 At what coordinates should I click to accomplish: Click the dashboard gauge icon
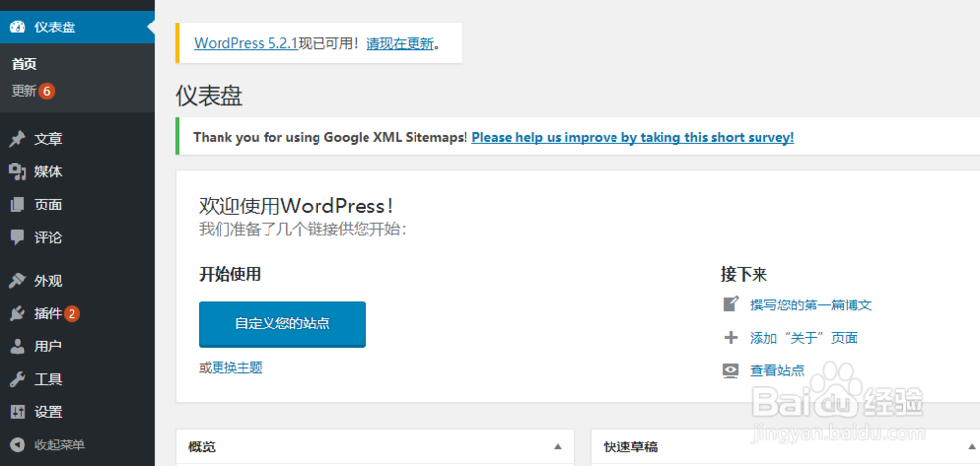pyautogui.click(x=17, y=27)
